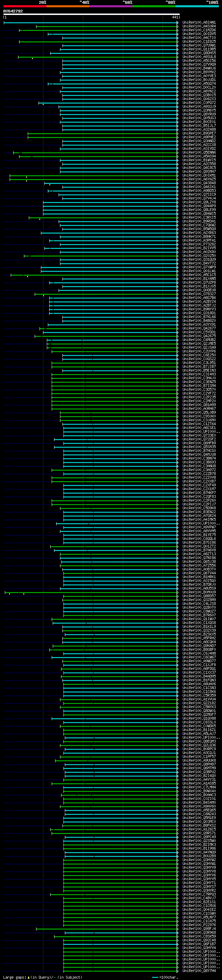Click the UniRef100_Q6F1B7 label

tap(199, 944)
